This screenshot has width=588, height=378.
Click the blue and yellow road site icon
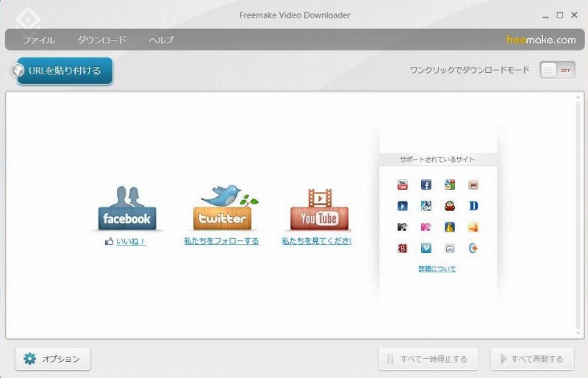pyautogui.click(x=450, y=227)
